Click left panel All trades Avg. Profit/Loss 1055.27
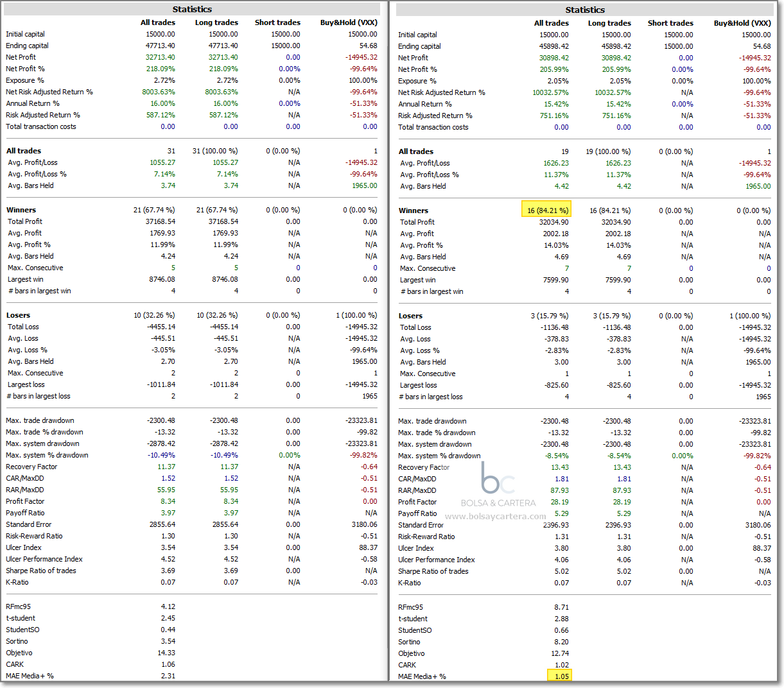 click(162, 162)
